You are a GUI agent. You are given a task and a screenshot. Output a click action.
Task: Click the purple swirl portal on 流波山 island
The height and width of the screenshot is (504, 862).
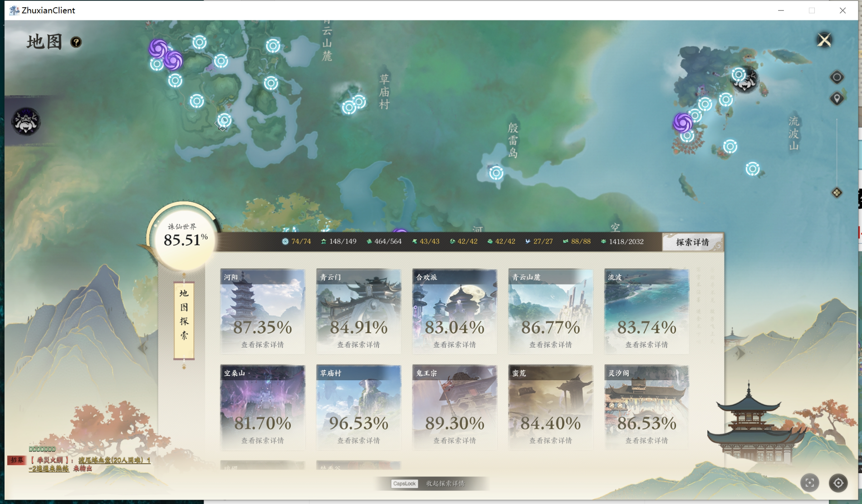[682, 122]
